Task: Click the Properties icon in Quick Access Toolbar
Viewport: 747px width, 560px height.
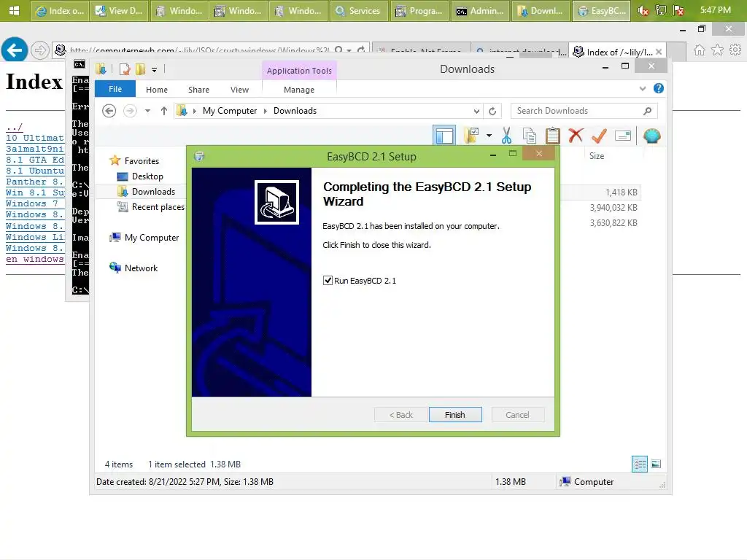Action: coord(125,69)
